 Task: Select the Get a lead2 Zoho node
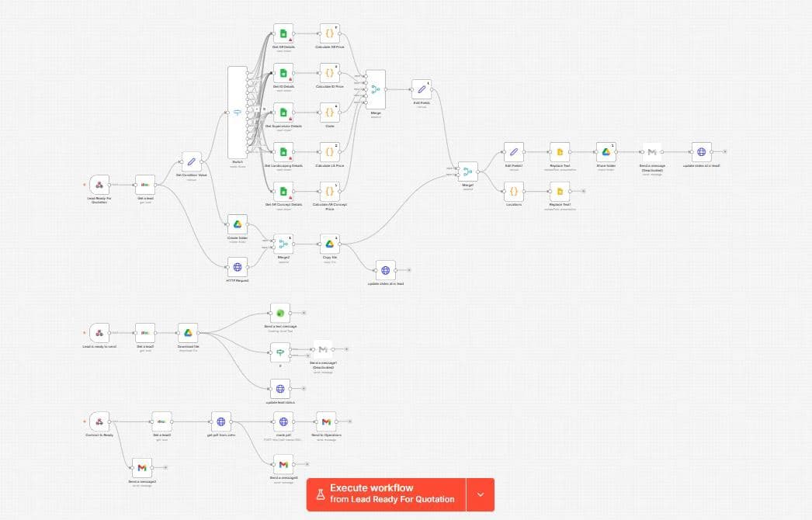click(x=161, y=421)
